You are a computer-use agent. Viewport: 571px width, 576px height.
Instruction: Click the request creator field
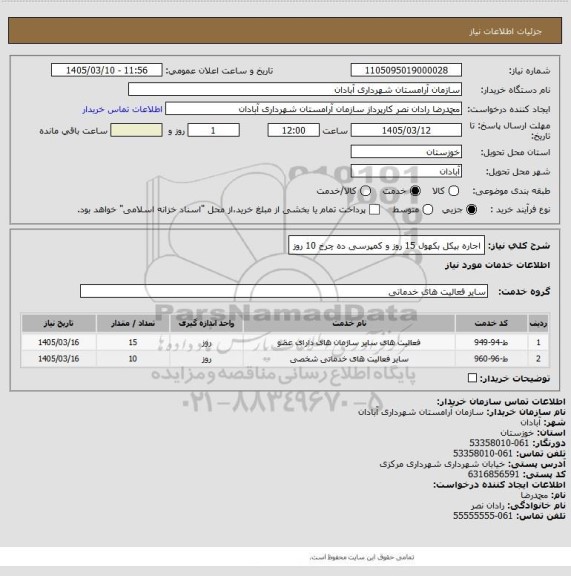coord(313,109)
